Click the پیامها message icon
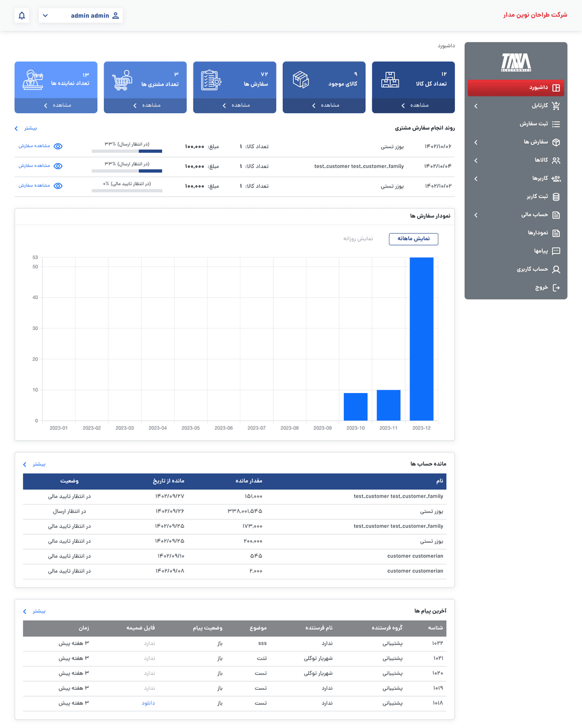582x728 pixels. 556,251
